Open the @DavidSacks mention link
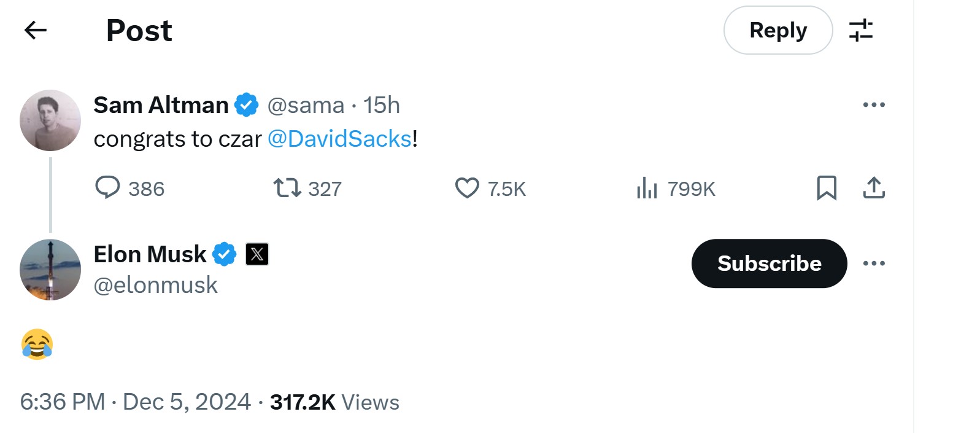This screenshot has height=433, width=980. (x=340, y=139)
